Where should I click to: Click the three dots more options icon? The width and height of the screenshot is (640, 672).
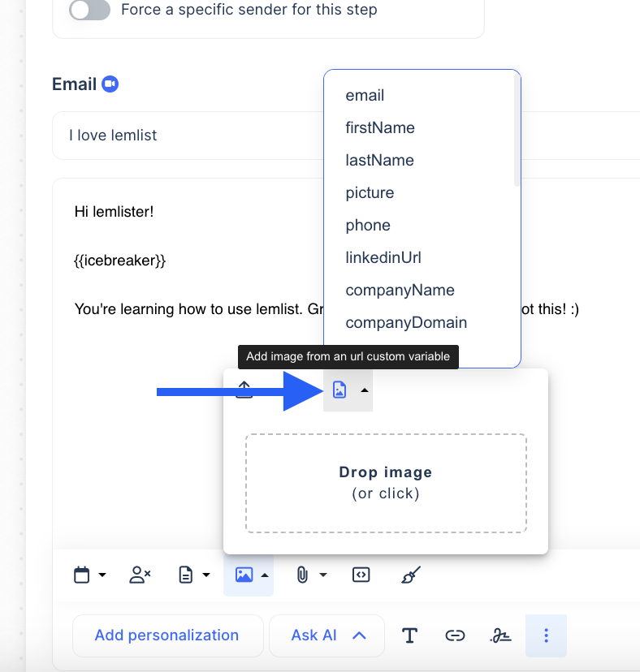click(546, 635)
